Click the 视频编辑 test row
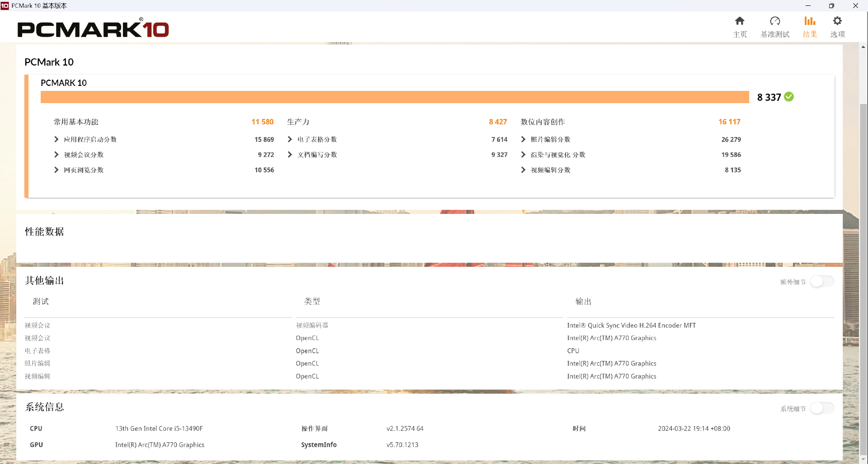Image resolution: width=868 pixels, height=464 pixels. point(38,376)
